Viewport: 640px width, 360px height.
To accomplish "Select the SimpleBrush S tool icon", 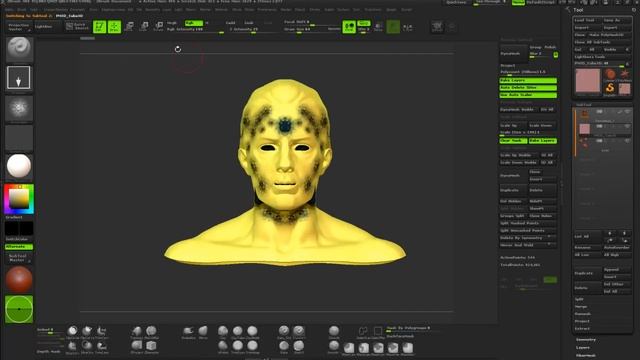I will point(610,88).
